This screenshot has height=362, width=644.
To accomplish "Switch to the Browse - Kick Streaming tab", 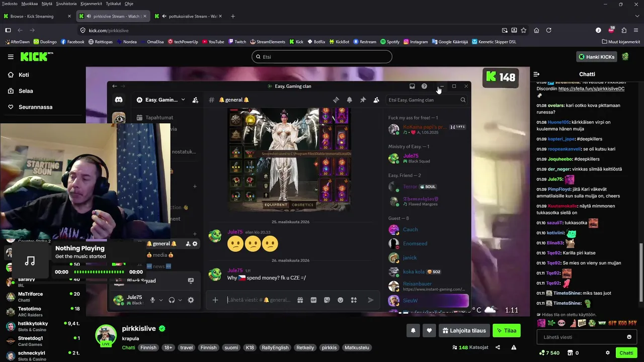I will pyautogui.click(x=38, y=16).
